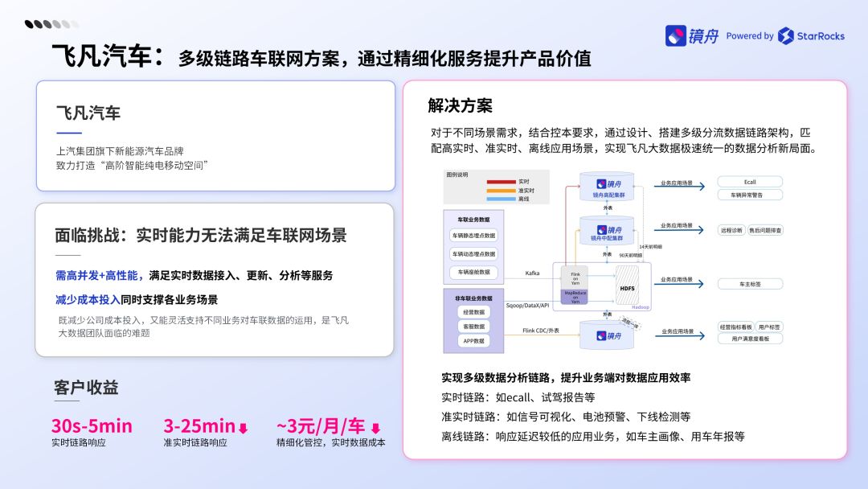Click the 图例说明 legend title
Image resolution: width=868 pixels, height=489 pixels.
[x=457, y=175]
